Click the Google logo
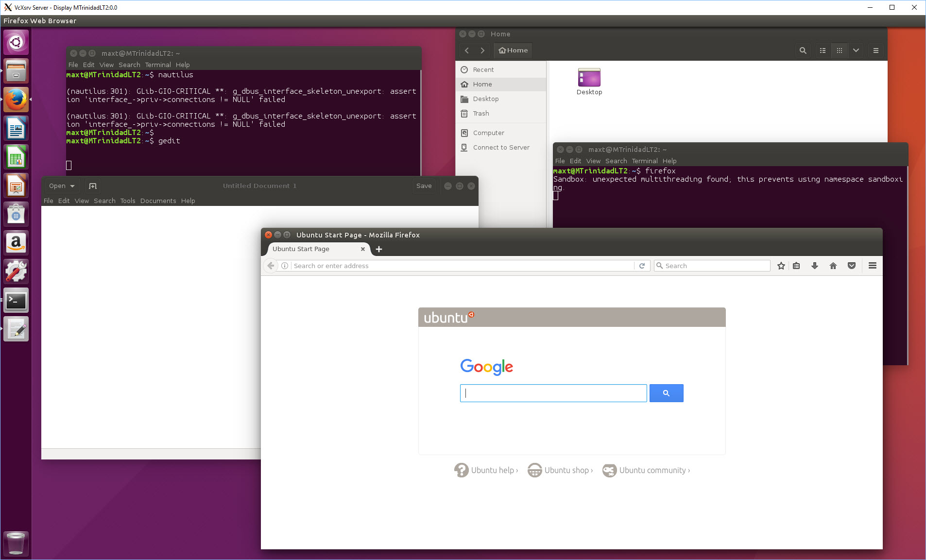This screenshot has height=560, width=926. tap(486, 367)
